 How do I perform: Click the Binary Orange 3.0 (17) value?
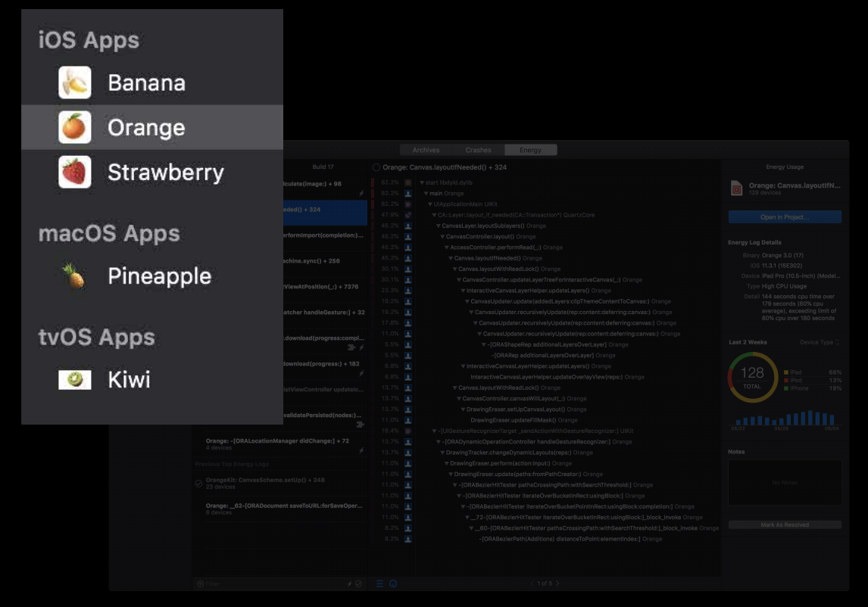782,256
